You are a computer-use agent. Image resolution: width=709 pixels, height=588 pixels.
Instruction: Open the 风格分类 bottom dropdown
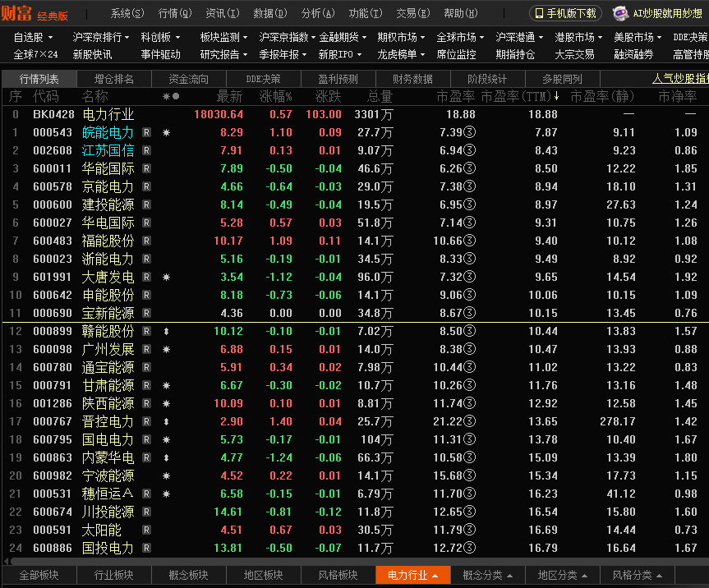pos(637,576)
